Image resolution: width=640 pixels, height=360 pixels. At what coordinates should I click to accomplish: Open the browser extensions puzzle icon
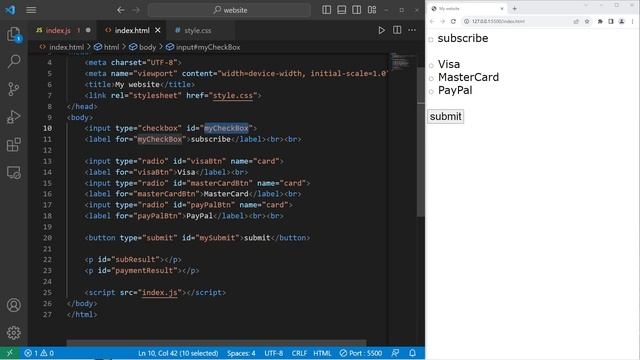[x=600, y=21]
